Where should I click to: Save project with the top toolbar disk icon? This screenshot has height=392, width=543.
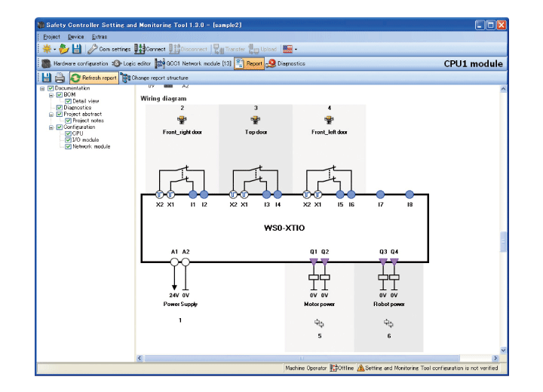76,49
